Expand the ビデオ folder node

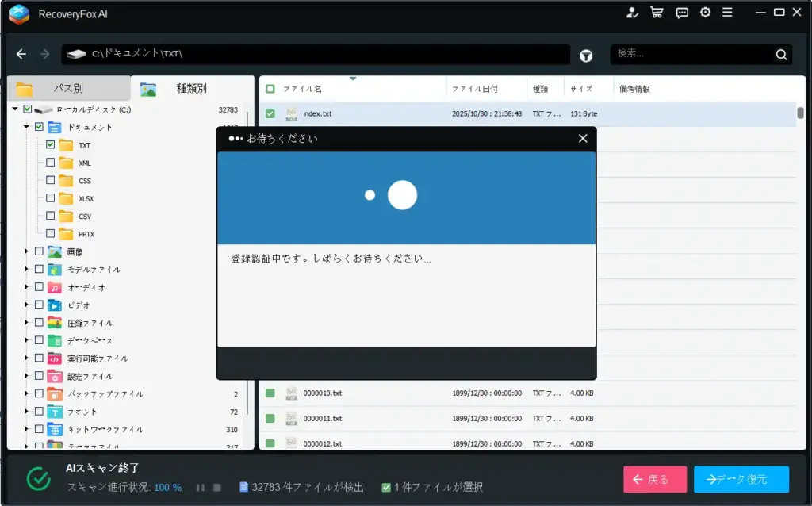point(26,304)
